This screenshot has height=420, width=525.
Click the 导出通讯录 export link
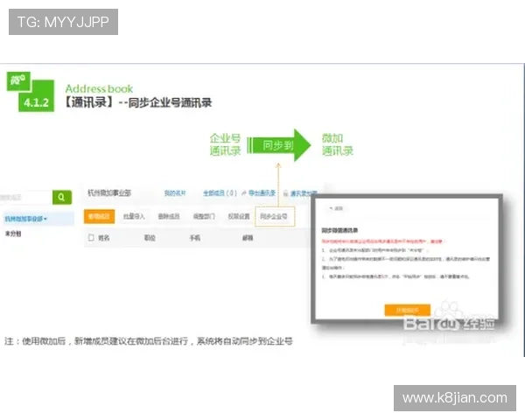coord(259,193)
